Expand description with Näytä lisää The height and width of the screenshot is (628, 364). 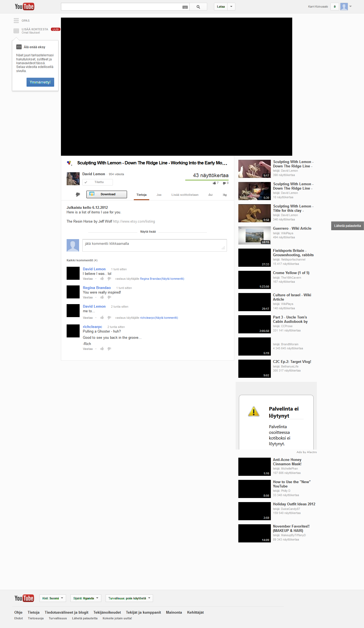[148, 232]
